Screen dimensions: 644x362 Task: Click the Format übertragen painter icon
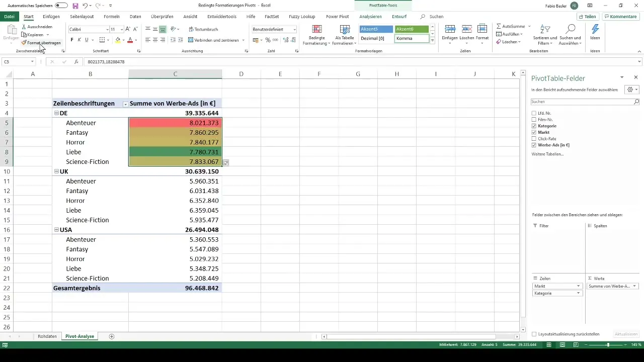pyautogui.click(x=24, y=43)
